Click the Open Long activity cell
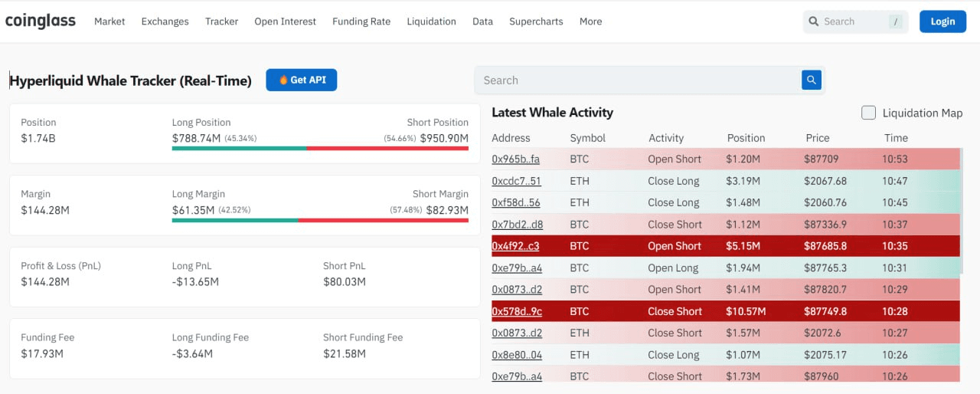980x394 pixels. 673,268
